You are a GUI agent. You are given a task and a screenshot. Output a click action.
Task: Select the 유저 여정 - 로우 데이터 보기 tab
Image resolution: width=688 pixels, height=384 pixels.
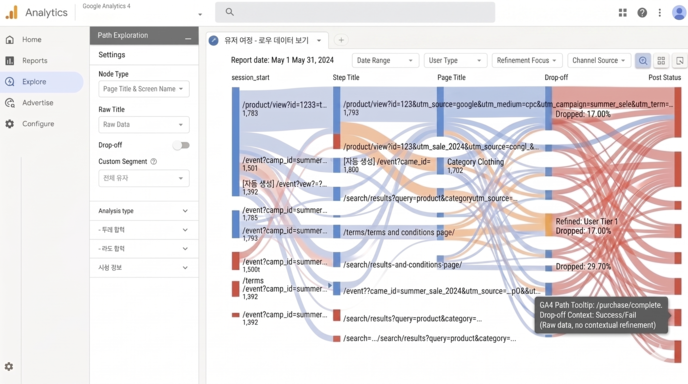tap(266, 40)
